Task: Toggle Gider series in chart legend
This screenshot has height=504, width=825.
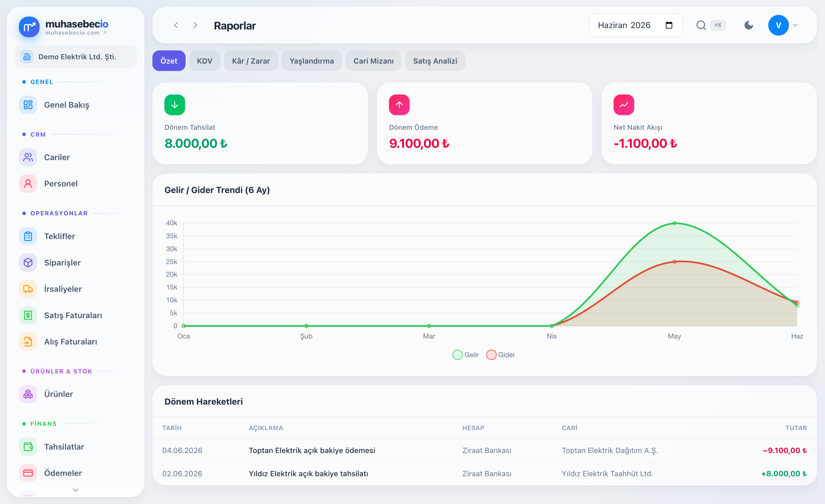Action: (x=501, y=355)
